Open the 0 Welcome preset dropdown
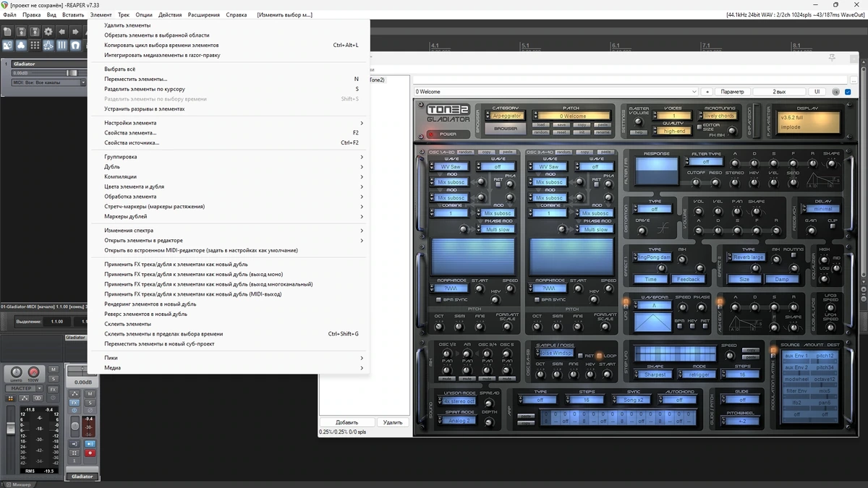Screen dimensions: 868x488 556,92
